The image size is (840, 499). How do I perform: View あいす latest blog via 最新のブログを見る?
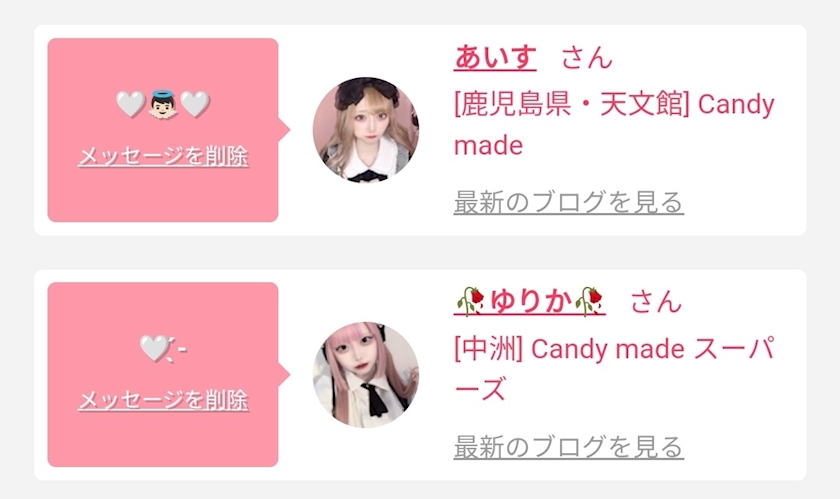pos(569,202)
